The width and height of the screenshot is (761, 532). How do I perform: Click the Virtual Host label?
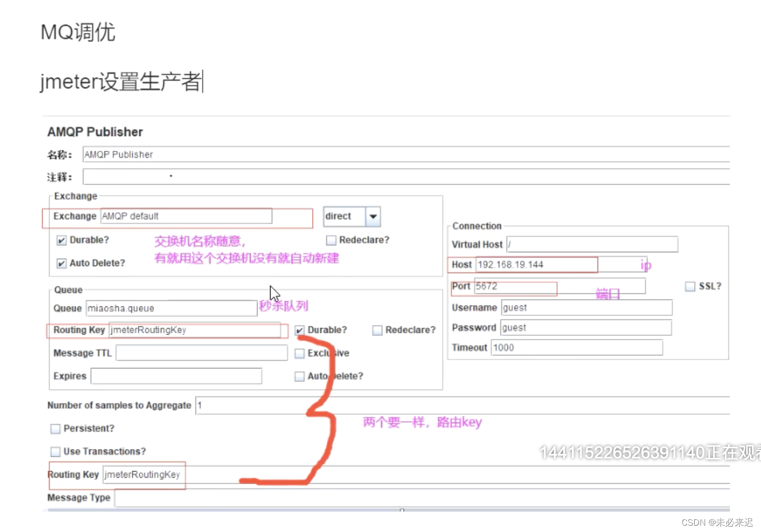477,244
